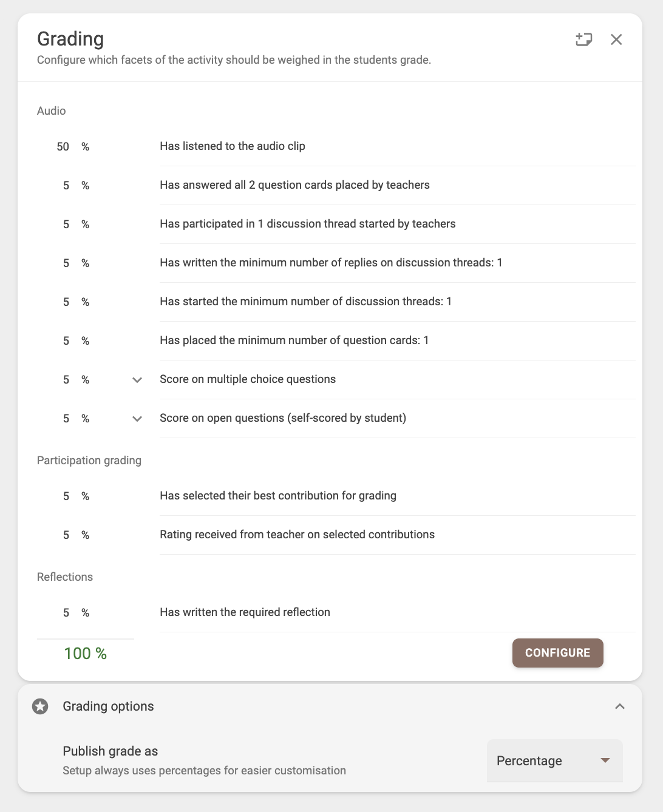Click the star icon beside Grading options

coord(40,706)
